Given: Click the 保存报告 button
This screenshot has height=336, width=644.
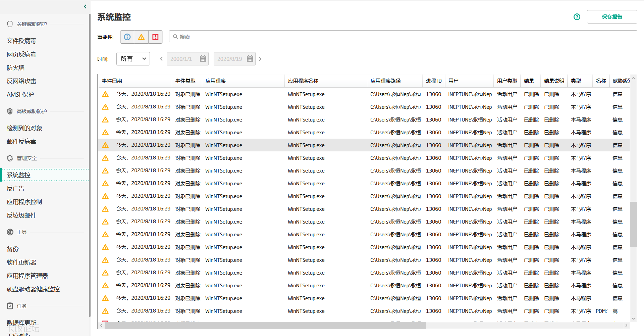Looking at the screenshot, I should coord(612,17).
